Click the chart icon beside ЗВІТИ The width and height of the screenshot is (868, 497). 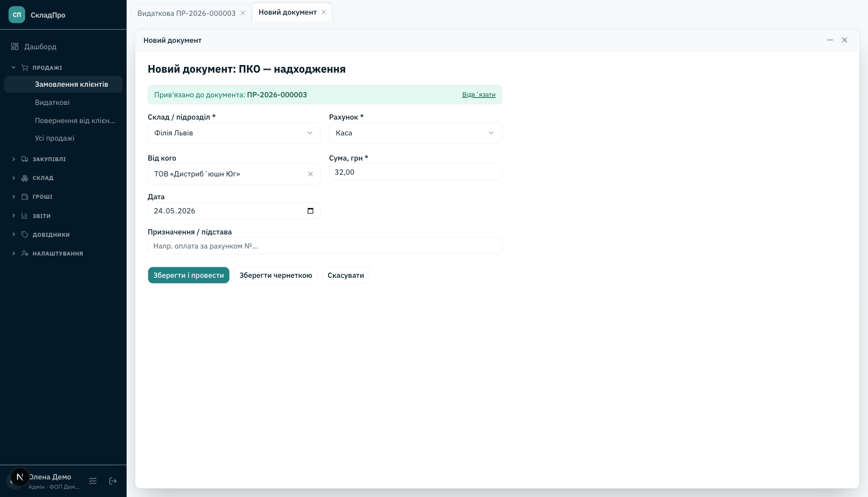[25, 216]
